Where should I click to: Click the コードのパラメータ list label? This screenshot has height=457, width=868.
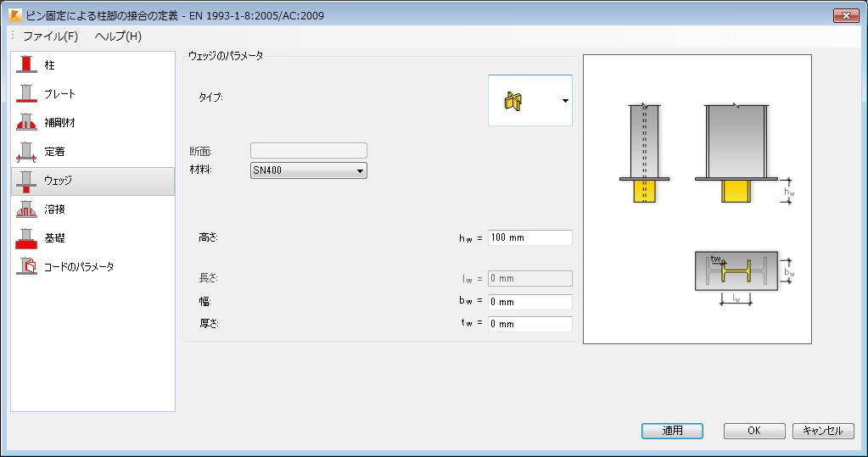coord(79,267)
